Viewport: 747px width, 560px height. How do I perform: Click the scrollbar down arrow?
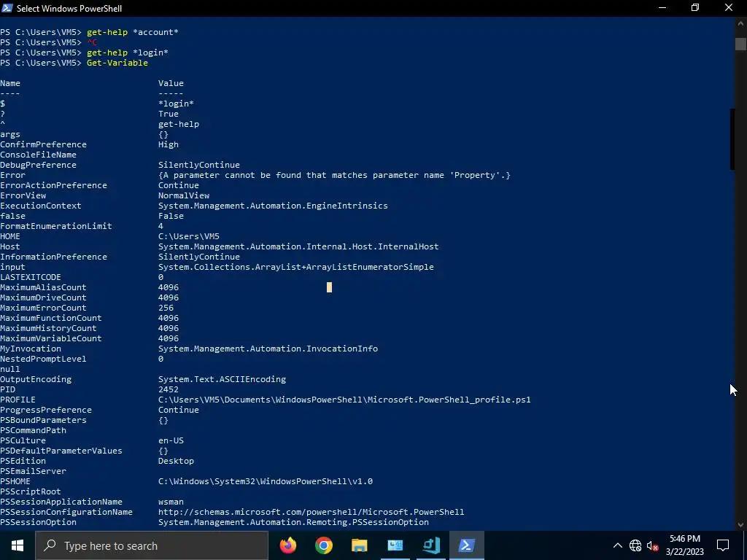tap(741, 525)
